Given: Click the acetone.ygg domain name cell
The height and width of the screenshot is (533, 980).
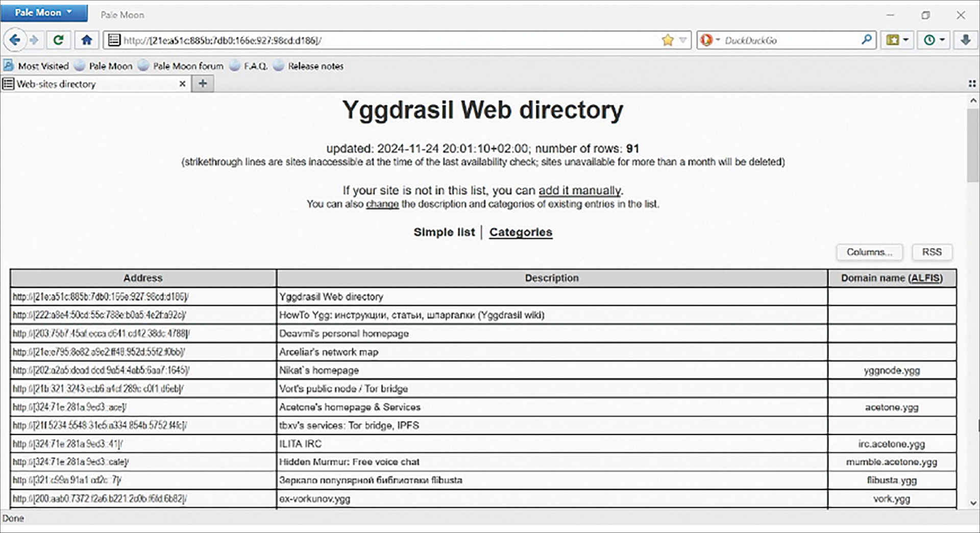Looking at the screenshot, I should point(892,407).
